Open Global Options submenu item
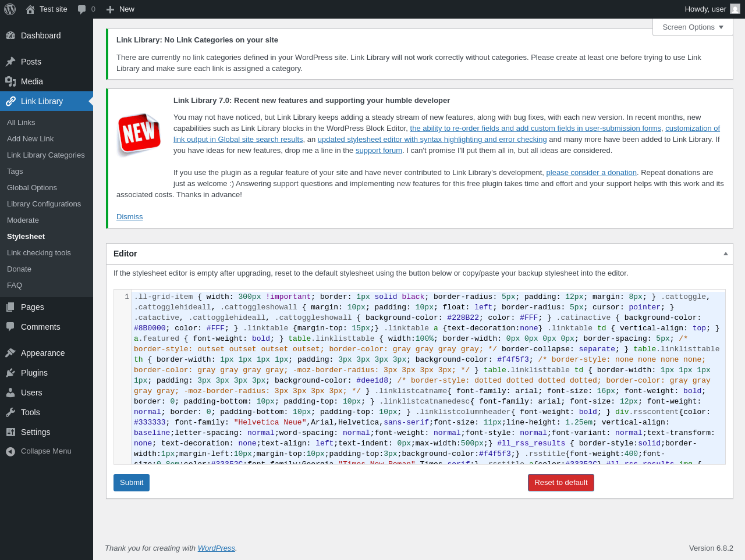 point(32,188)
